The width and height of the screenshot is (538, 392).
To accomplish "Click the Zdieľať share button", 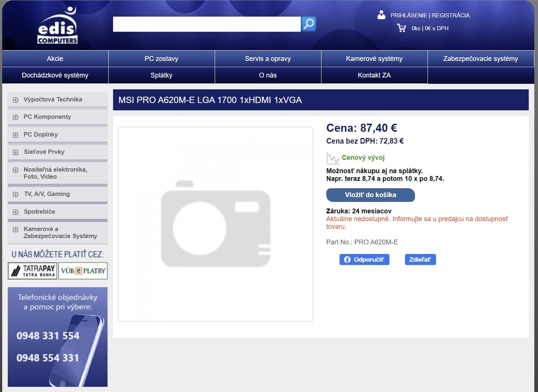I will point(420,259).
